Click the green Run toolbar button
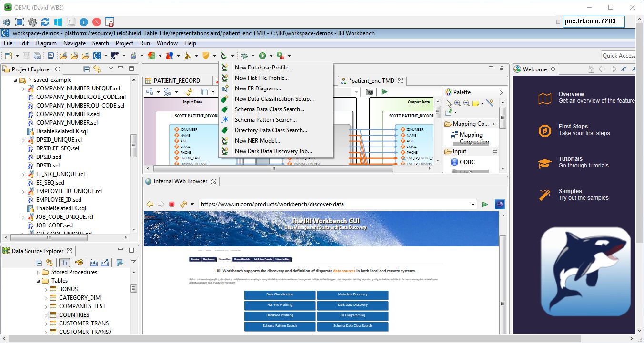This screenshot has height=343, width=644. click(262, 56)
